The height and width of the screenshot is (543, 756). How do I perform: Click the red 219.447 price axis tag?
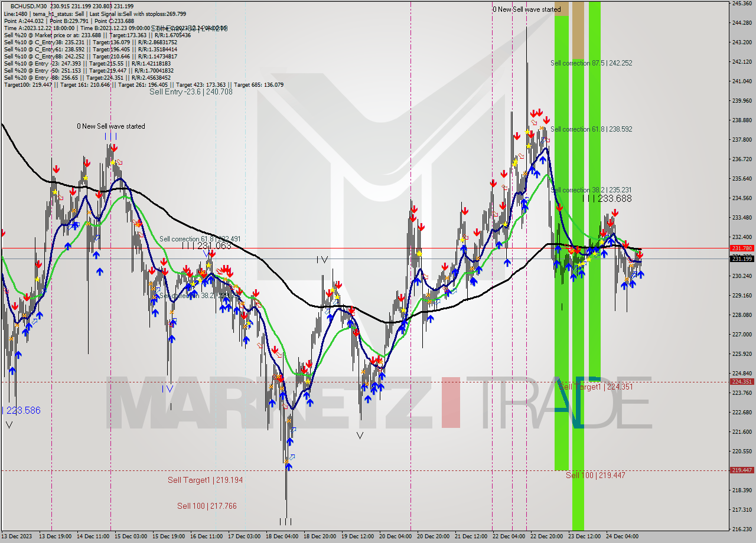pyautogui.click(x=742, y=470)
